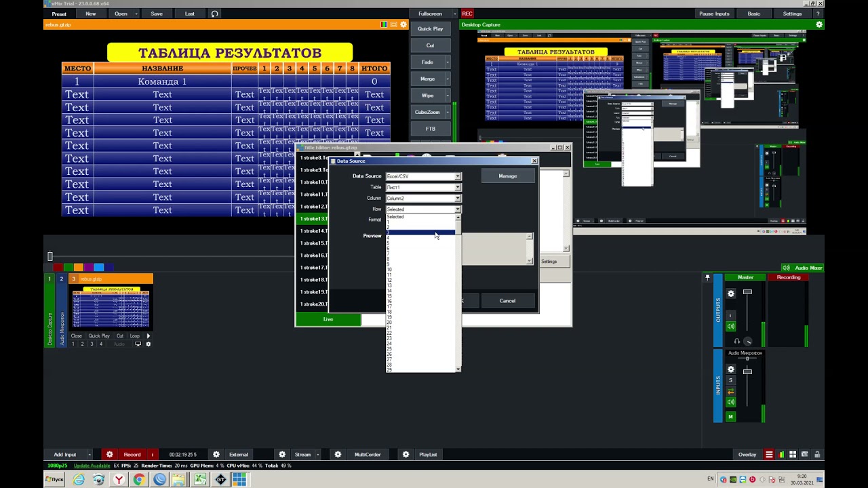Open External output settings gear
The height and width of the screenshot is (488, 868).
(216, 455)
